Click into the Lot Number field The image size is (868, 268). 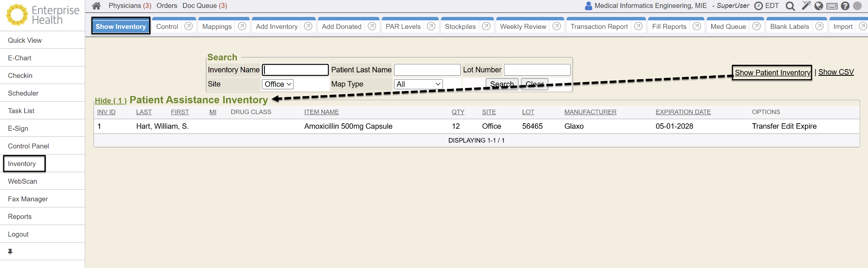pyautogui.click(x=537, y=70)
